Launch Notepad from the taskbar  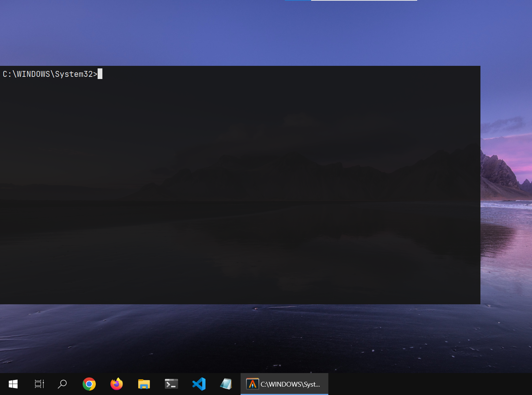point(226,384)
